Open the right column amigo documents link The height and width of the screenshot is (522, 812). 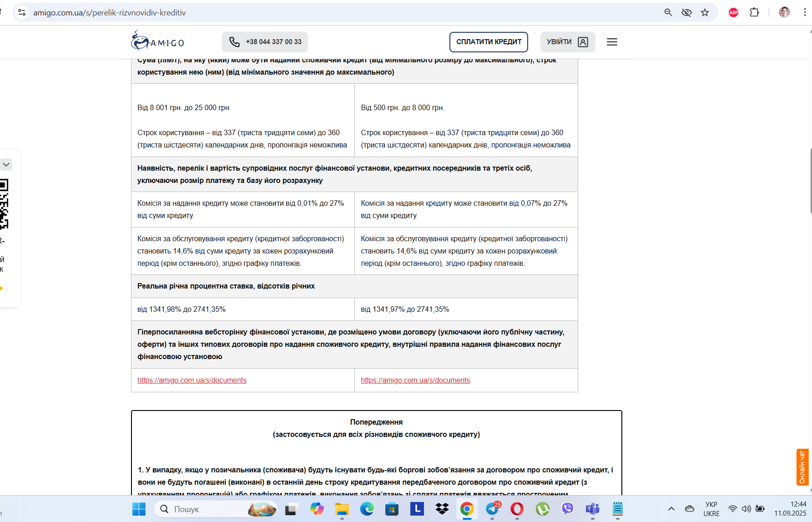[415, 380]
